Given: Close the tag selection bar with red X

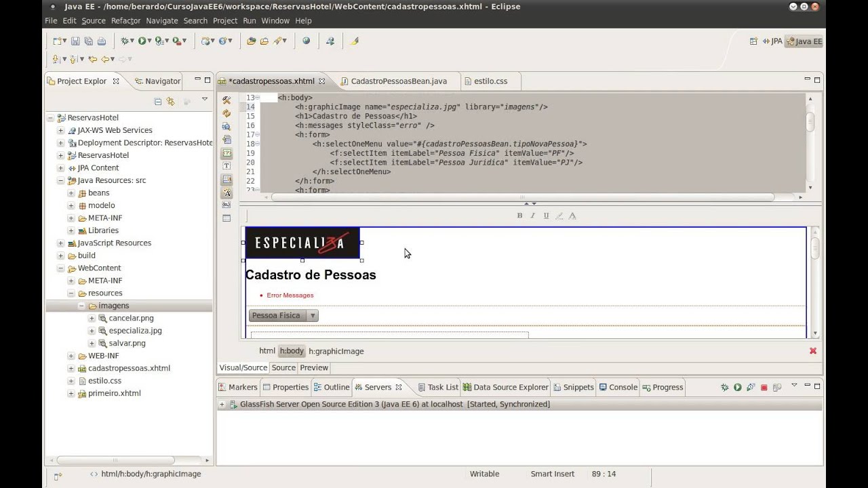Looking at the screenshot, I should [813, 351].
